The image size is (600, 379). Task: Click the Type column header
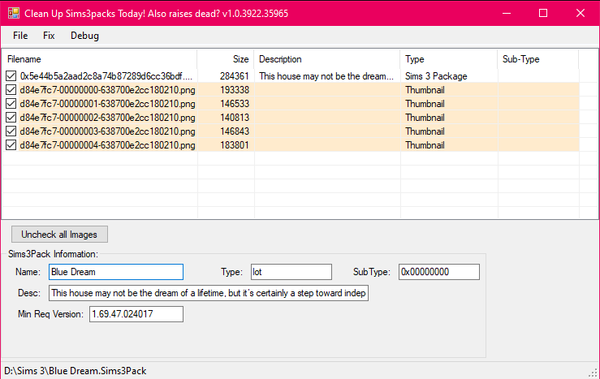(449, 59)
